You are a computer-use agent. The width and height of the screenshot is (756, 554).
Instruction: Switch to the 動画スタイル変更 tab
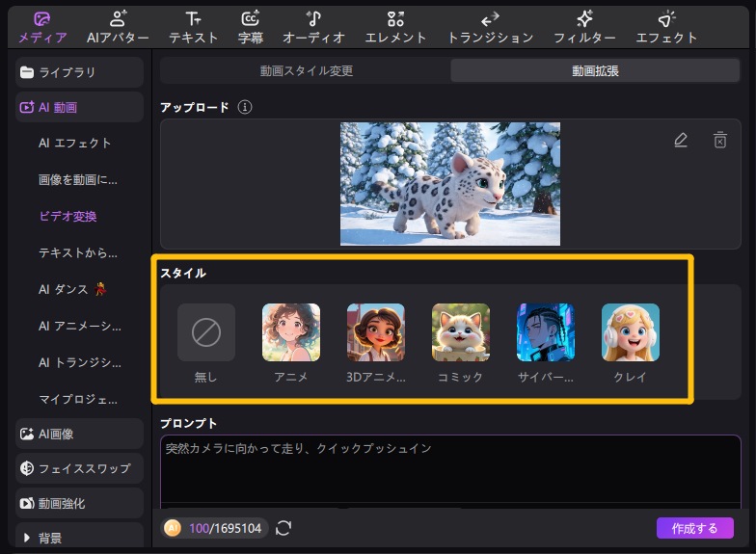[306, 70]
